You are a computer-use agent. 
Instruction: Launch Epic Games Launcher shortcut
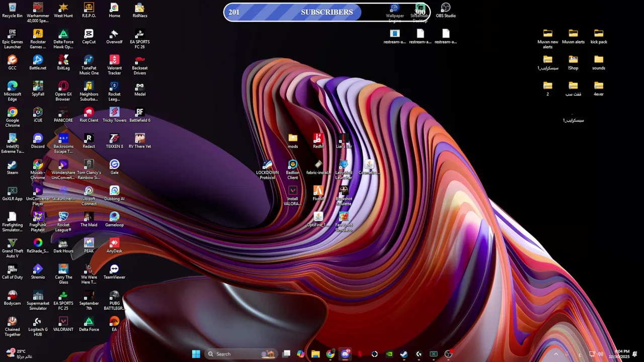[13, 39]
